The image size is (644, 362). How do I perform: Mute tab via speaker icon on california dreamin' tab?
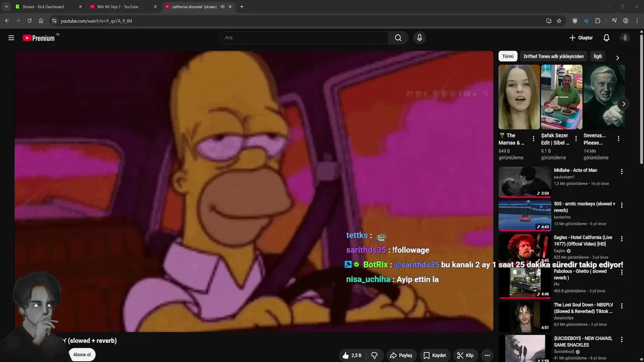click(x=222, y=7)
